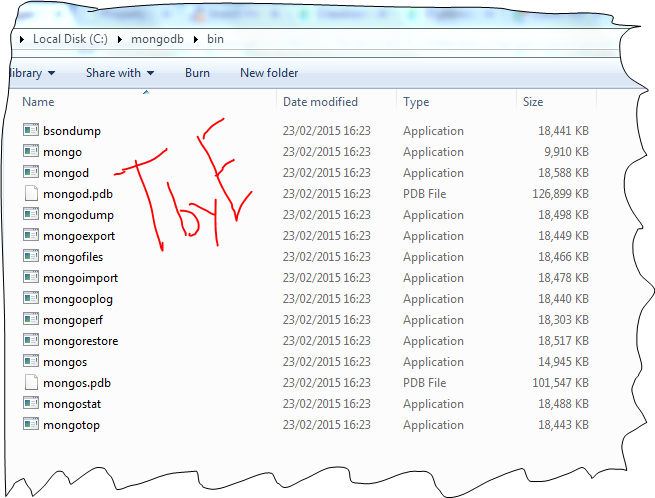Navigate to Local Disk (C:) in address bar
Screen dimensions: 655x498
70,39
